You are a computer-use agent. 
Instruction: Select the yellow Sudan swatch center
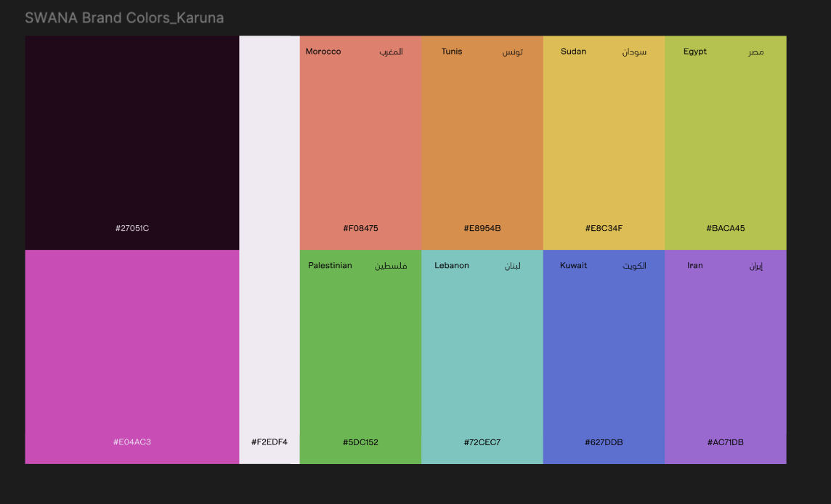click(x=604, y=142)
